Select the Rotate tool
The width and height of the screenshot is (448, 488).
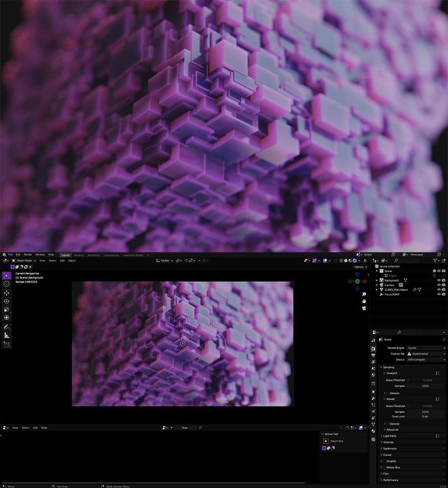(x=7, y=301)
